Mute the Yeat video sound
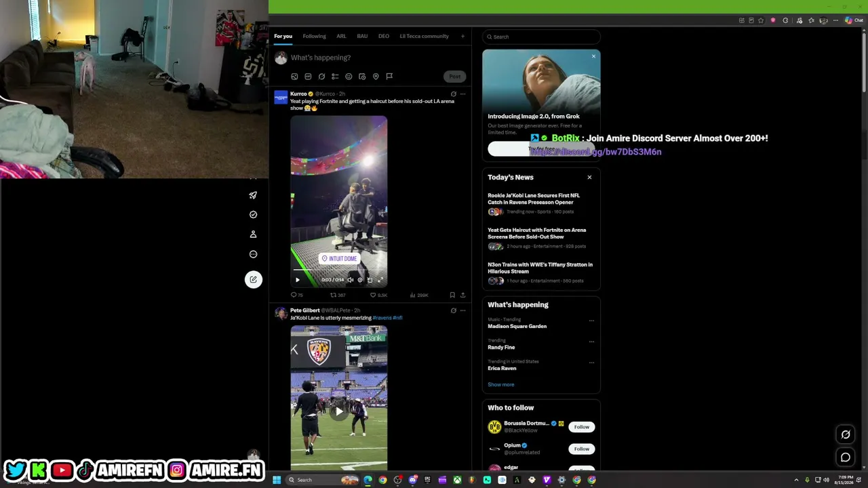This screenshot has height=488, width=868. (350, 280)
